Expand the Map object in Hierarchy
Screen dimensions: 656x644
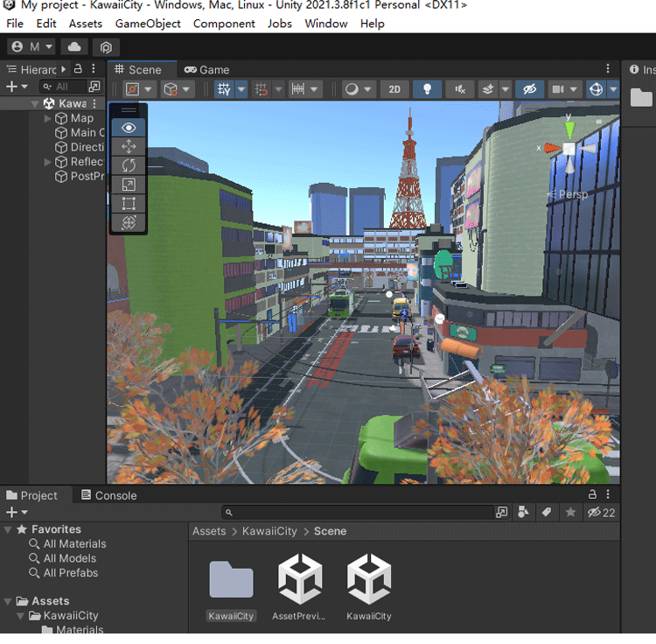pos(48,118)
